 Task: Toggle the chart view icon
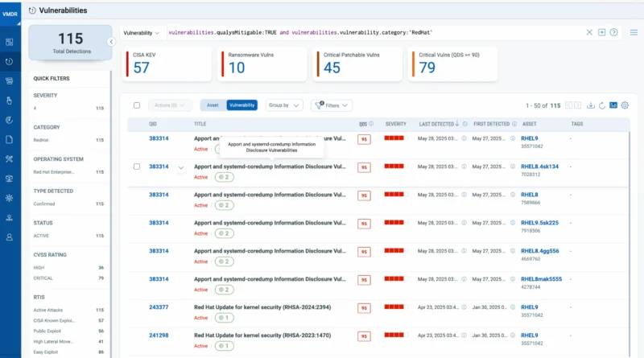click(613, 105)
